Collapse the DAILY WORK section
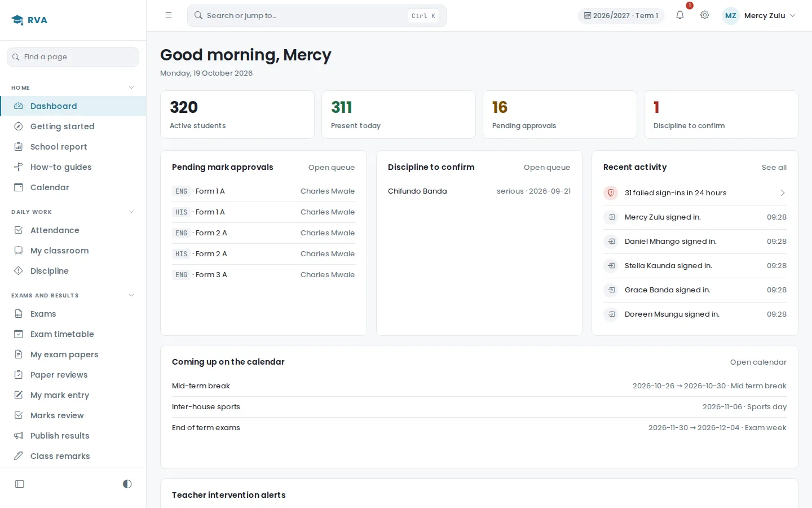812x508 pixels. tap(131, 212)
